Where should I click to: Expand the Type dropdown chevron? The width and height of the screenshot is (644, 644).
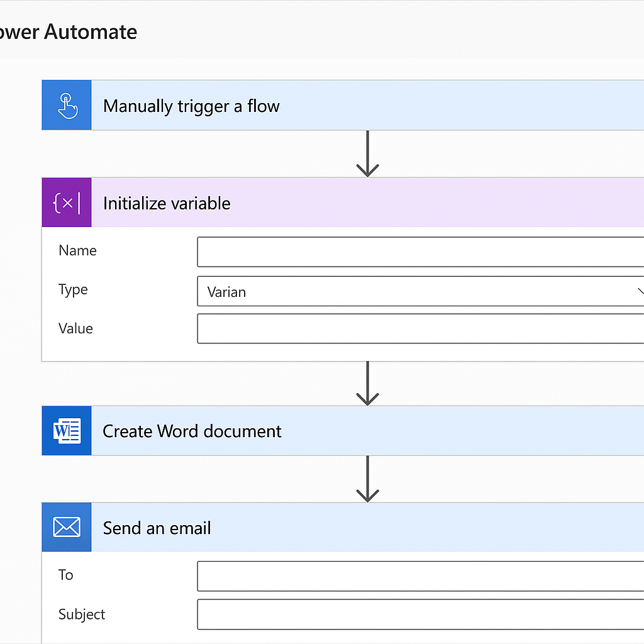point(639,291)
